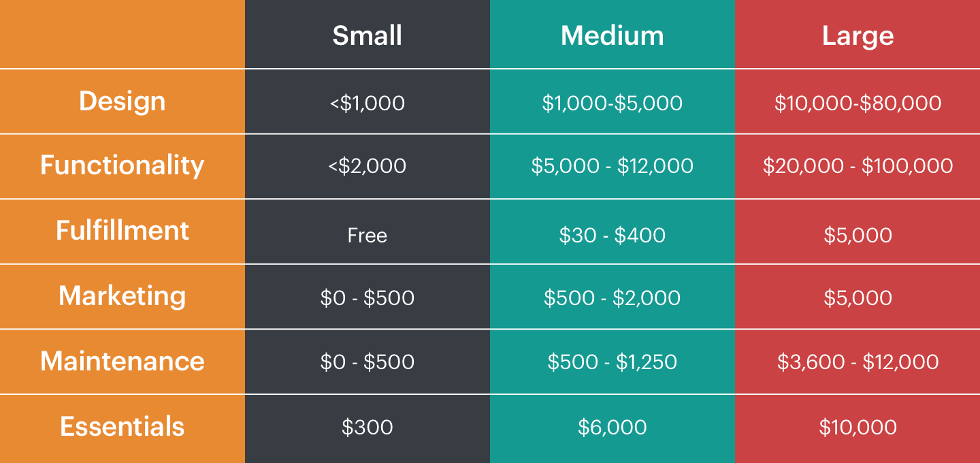Image resolution: width=980 pixels, height=463 pixels.
Task: Select the $500 - $2,000 Marketing cell
Action: (612, 298)
